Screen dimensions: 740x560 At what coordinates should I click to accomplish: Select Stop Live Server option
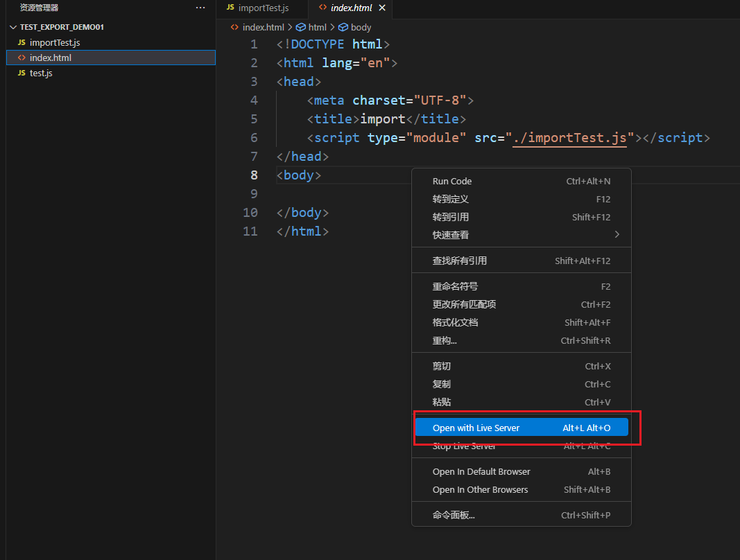[x=464, y=446]
